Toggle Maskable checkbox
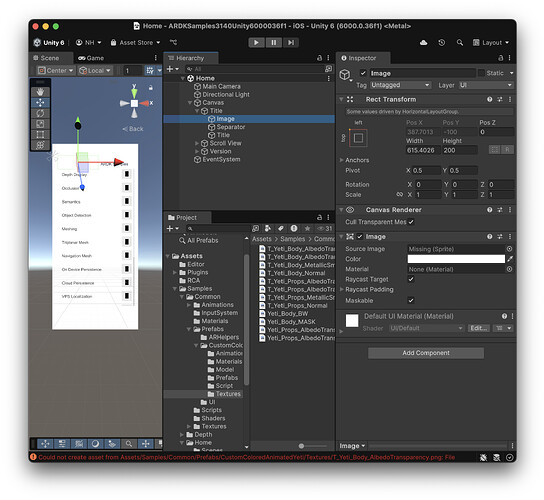Viewport: 544px width, 500px height. [411, 300]
